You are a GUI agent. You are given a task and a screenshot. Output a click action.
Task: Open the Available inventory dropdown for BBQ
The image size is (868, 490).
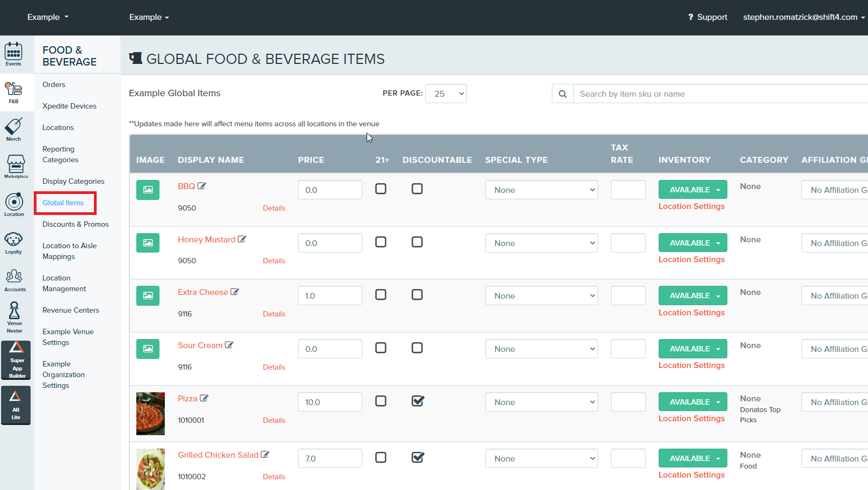(693, 190)
